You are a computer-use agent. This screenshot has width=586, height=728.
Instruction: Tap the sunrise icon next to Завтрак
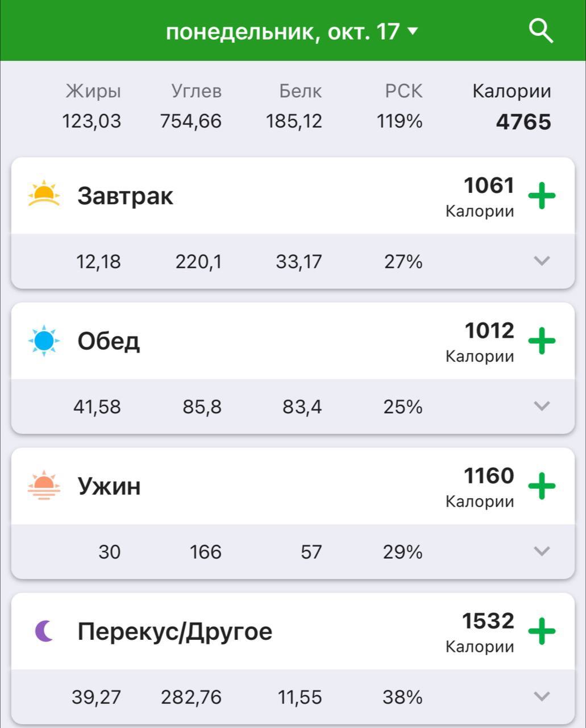point(44,194)
